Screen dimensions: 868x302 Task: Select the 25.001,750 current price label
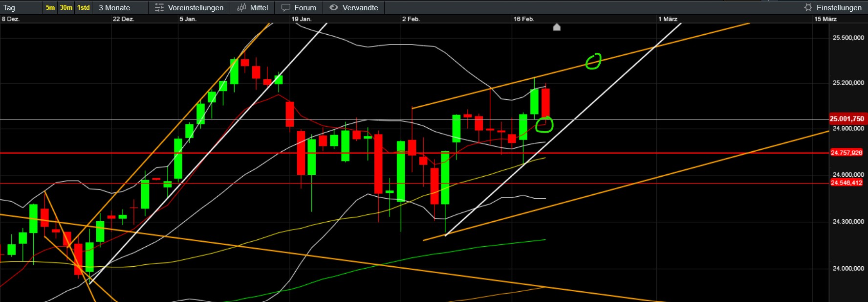point(847,118)
